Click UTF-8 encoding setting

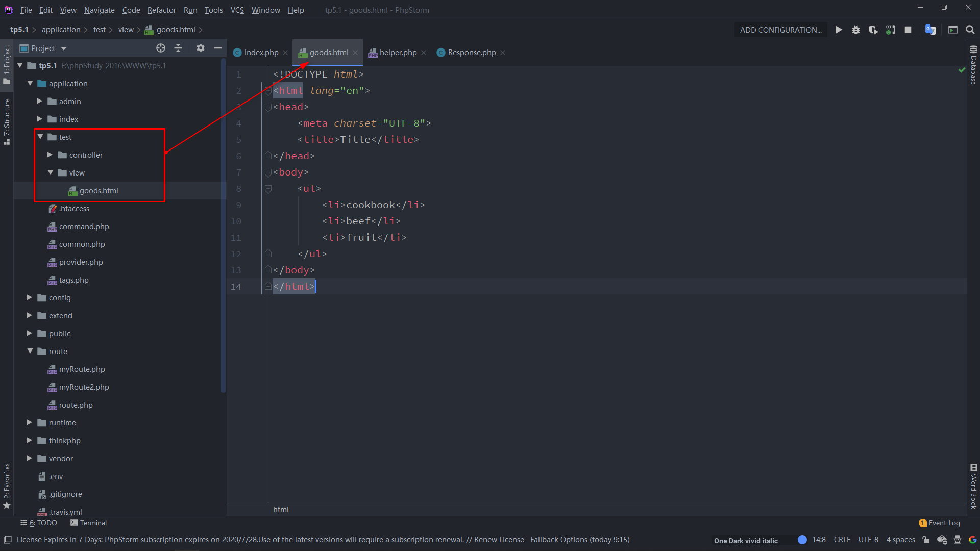tap(868, 540)
